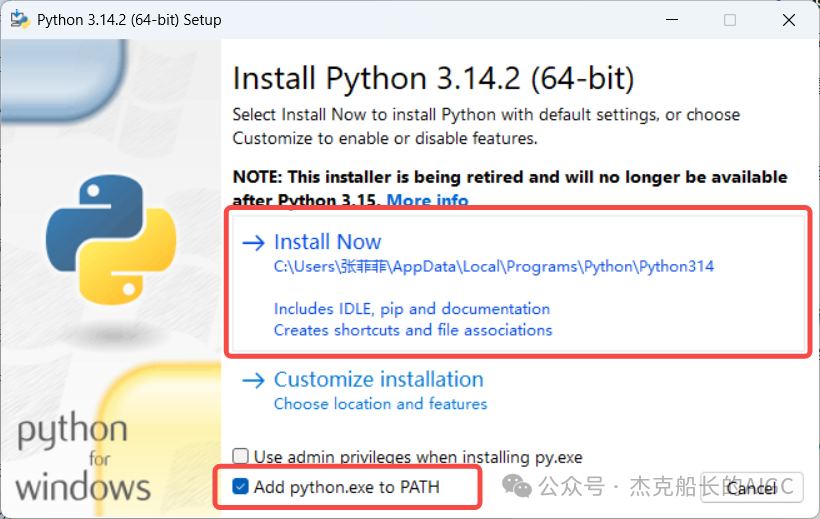Open the More info link
Viewport: 820px width, 519px height.
[427, 200]
